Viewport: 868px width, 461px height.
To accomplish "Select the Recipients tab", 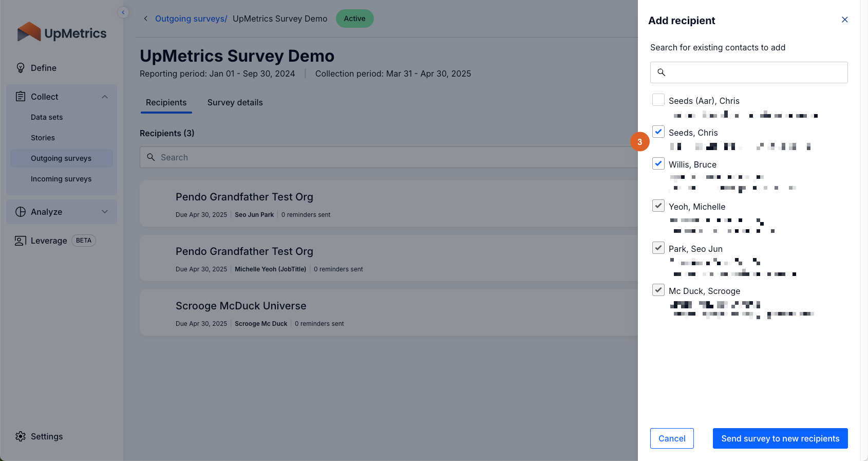I will (166, 102).
